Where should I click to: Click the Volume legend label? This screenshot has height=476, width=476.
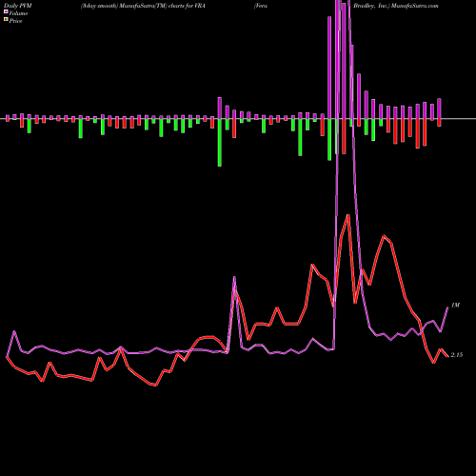coord(18,13)
